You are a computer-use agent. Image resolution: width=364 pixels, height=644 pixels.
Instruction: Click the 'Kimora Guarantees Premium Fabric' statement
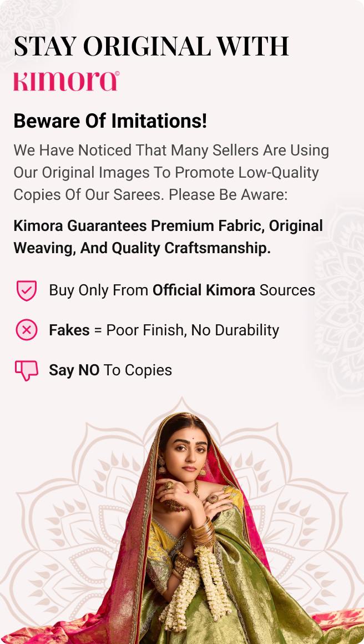pos(168,237)
